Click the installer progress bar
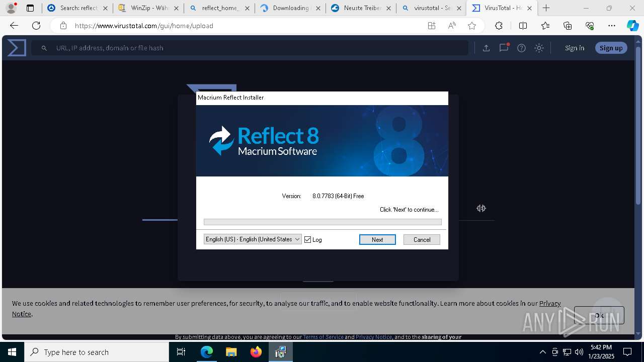The height and width of the screenshot is (362, 644). [323, 222]
